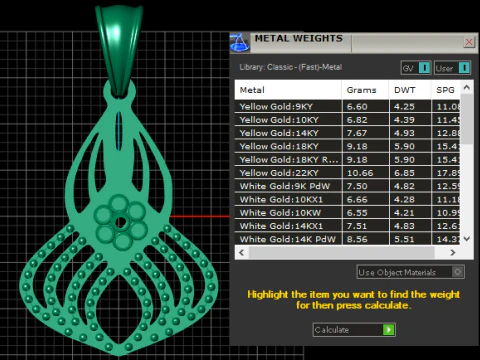Click the 4.28 DWT value

pos(404,199)
